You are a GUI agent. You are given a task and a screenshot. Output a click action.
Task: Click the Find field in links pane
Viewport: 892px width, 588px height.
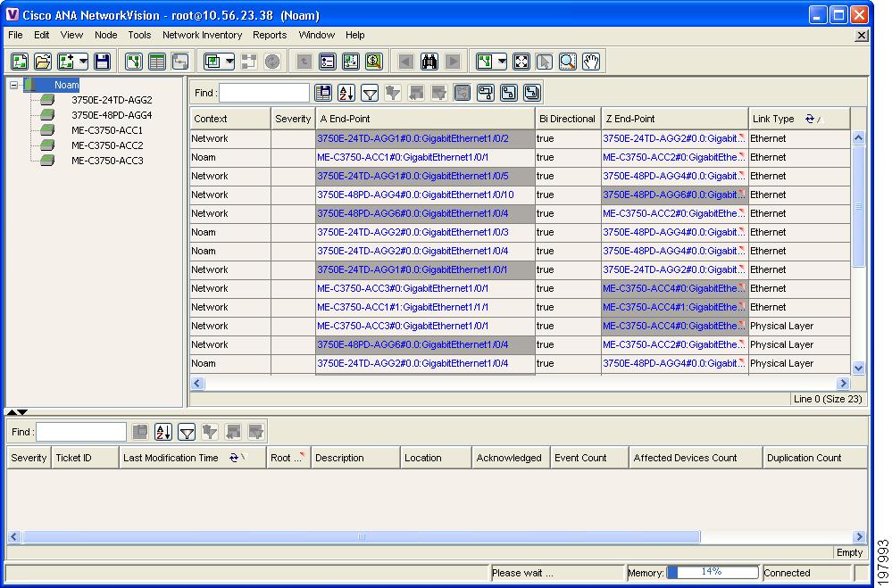click(x=264, y=93)
